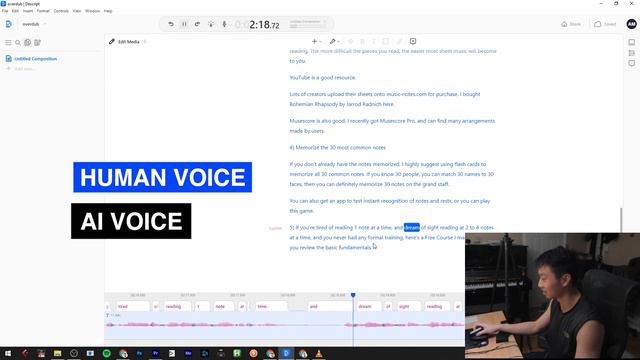
Task: Open the Format menu
Action: tap(43, 11)
